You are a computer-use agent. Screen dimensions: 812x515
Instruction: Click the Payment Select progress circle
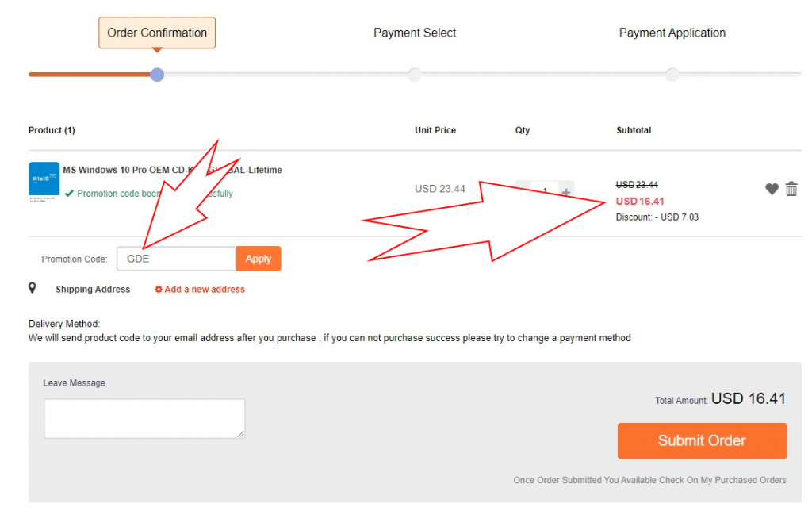point(415,75)
